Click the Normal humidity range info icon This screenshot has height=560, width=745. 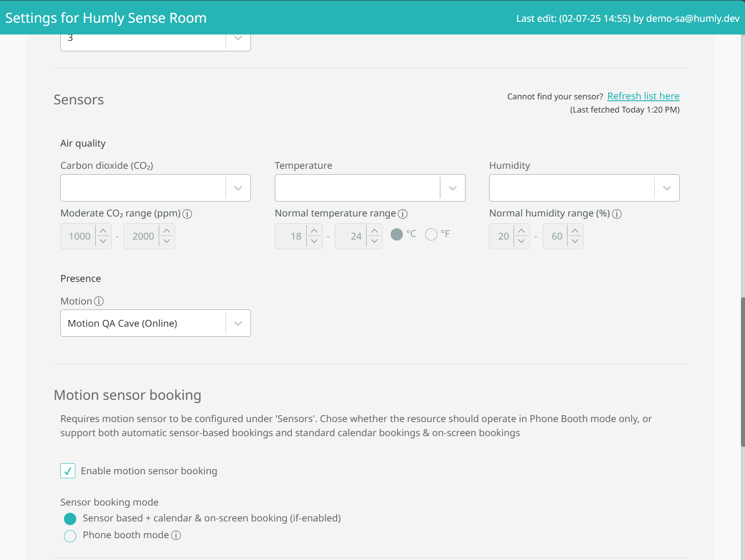tap(617, 214)
